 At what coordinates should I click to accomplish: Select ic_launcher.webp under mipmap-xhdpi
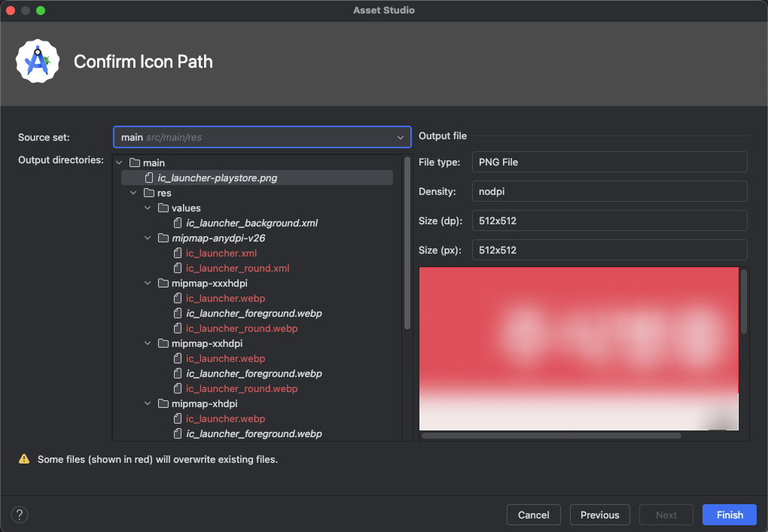tap(225, 418)
